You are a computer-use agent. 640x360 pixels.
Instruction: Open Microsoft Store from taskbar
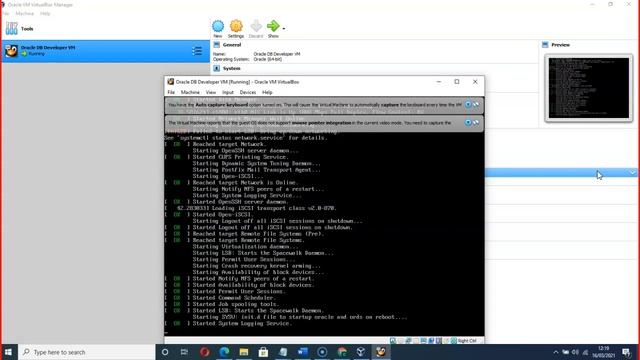(x=263, y=352)
